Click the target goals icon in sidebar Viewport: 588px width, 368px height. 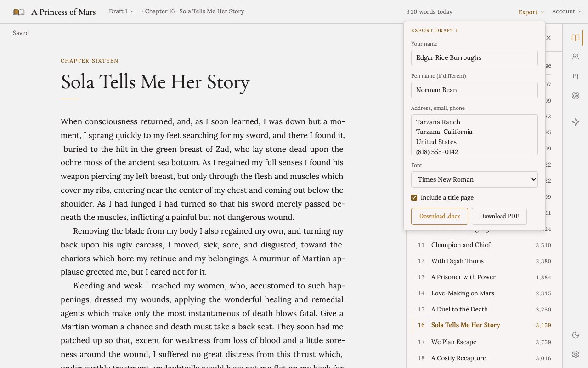pos(575,96)
